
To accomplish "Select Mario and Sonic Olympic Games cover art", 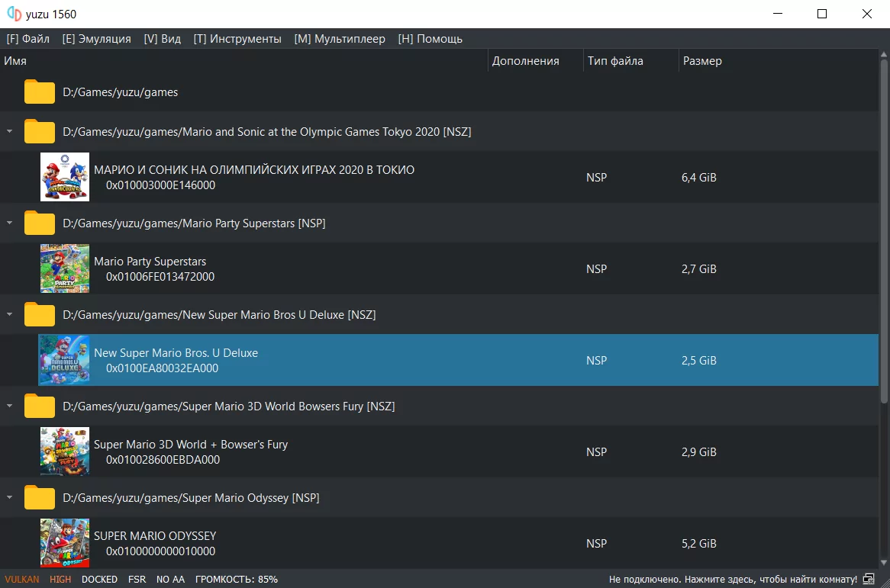I will [x=65, y=177].
